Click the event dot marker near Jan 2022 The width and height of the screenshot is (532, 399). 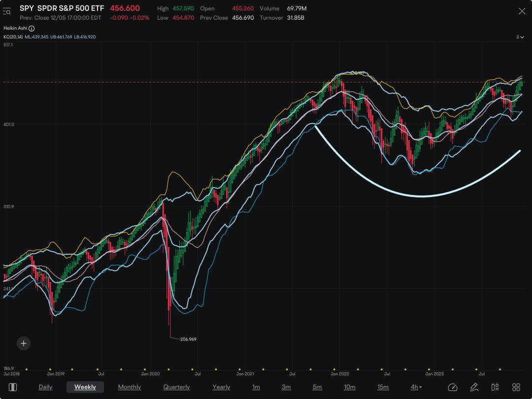(x=334, y=369)
